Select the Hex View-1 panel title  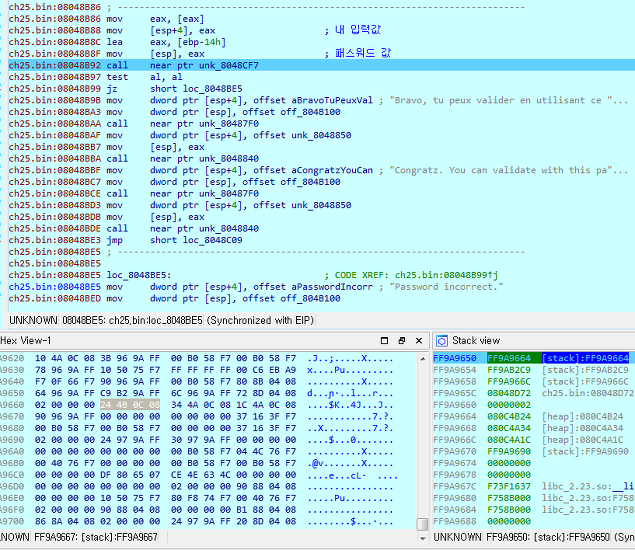(26, 341)
